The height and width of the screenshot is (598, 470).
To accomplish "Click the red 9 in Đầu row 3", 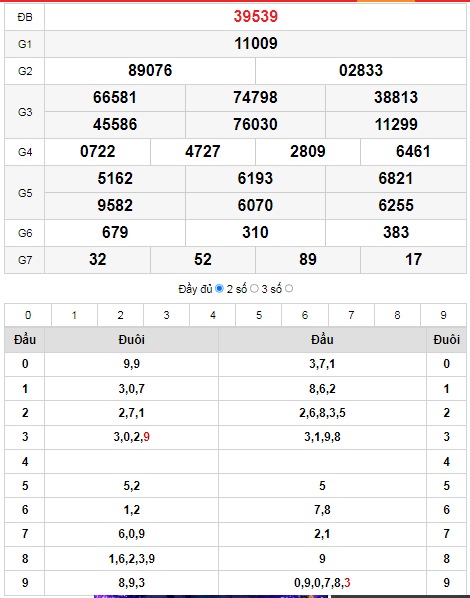I will [146, 437].
